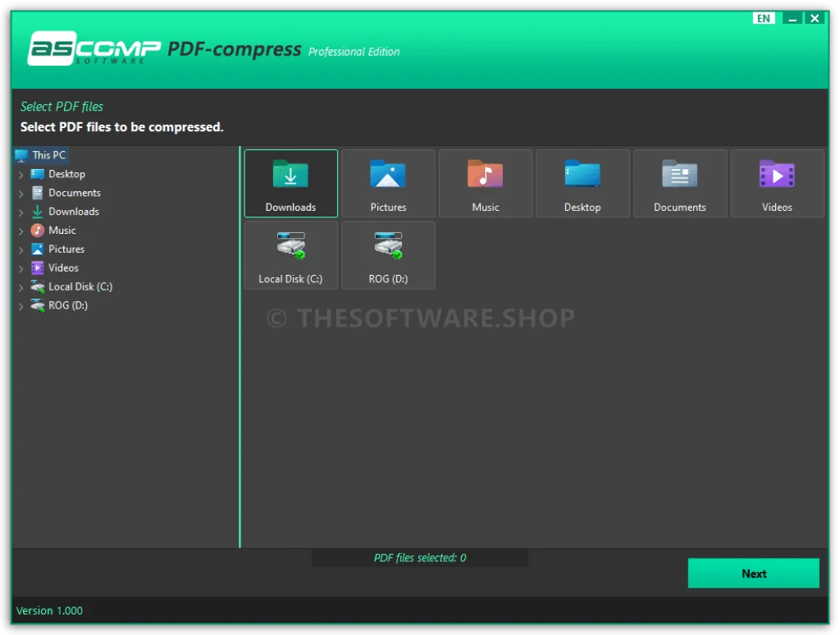
Task: Click the This PC monitor icon in tree
Action: [21, 155]
